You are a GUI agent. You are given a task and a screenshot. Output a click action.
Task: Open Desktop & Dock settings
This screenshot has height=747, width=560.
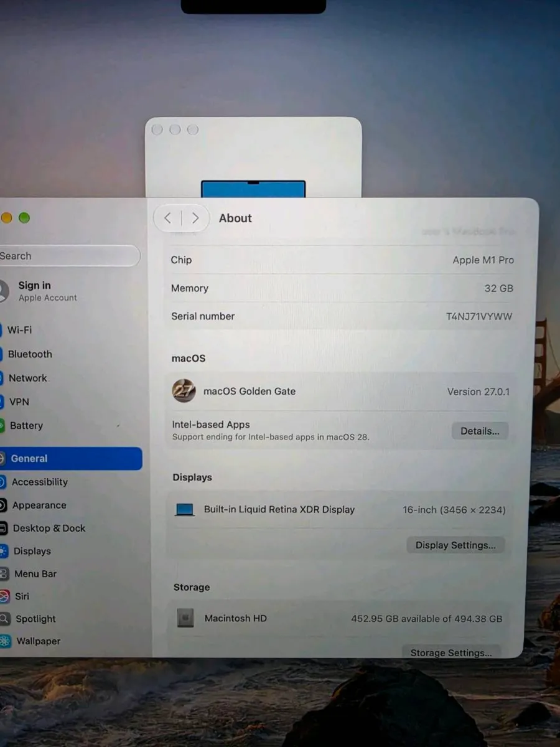49,528
